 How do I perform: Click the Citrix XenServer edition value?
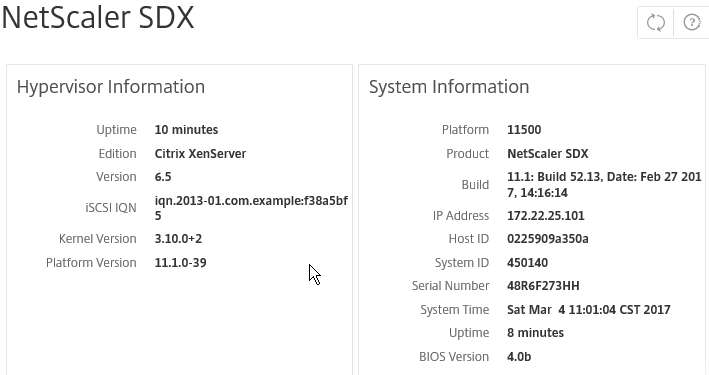click(x=200, y=154)
